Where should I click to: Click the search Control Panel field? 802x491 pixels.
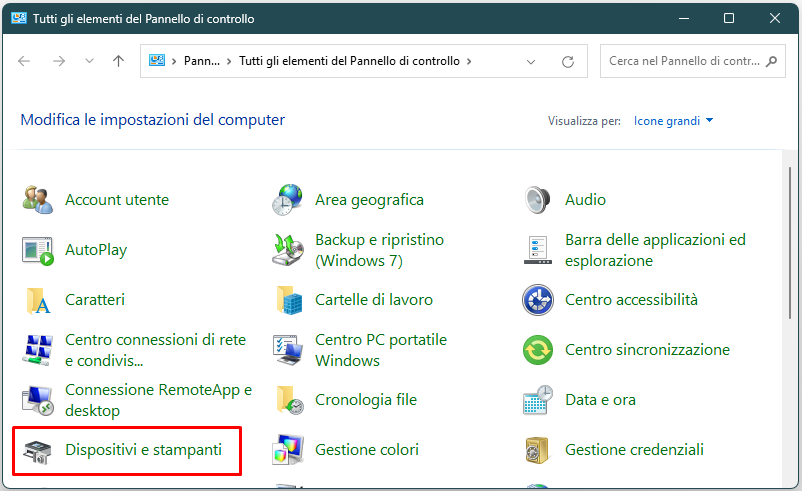693,61
